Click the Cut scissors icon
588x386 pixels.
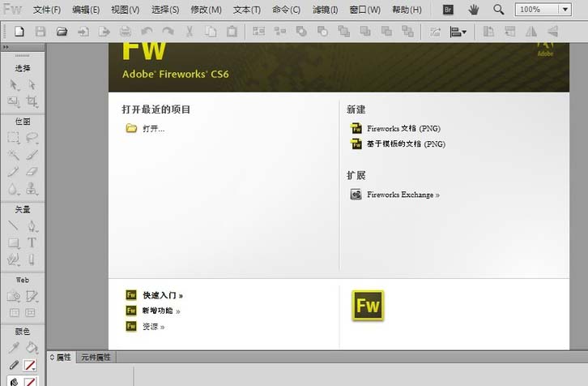[x=190, y=32]
